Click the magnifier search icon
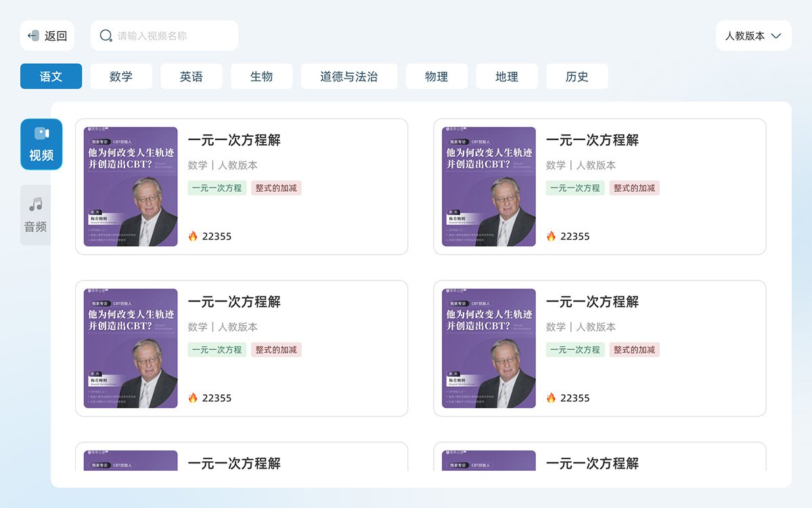 [106, 36]
